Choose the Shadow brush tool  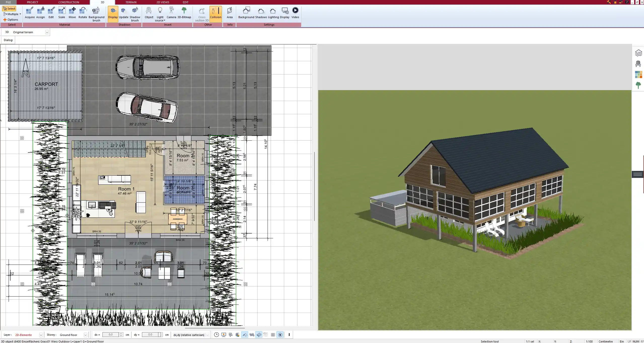135,14
